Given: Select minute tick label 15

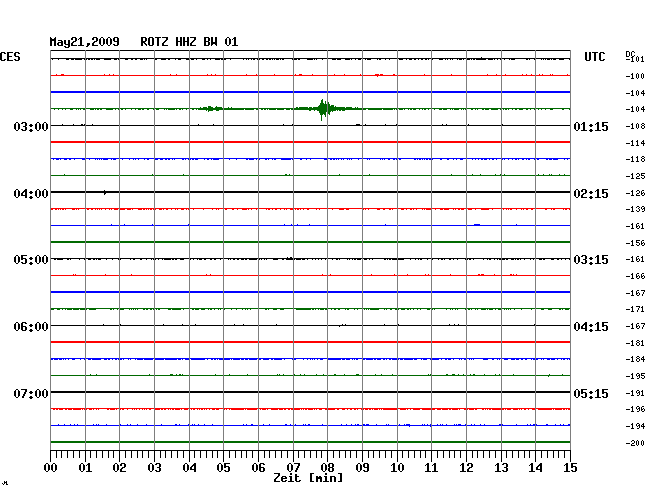Looking at the screenshot, I should [x=570, y=467].
